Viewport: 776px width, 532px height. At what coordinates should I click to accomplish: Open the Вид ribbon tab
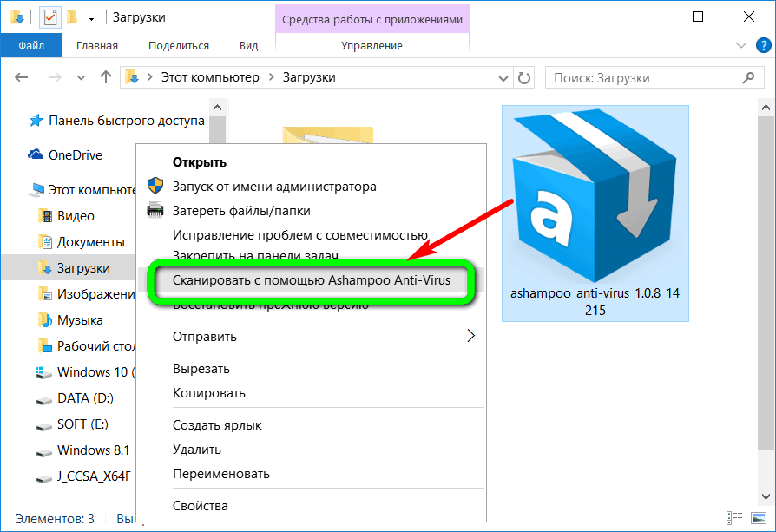point(248,45)
